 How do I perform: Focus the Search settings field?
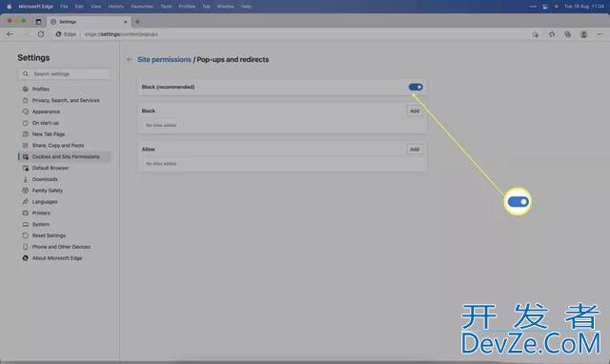click(x=64, y=74)
